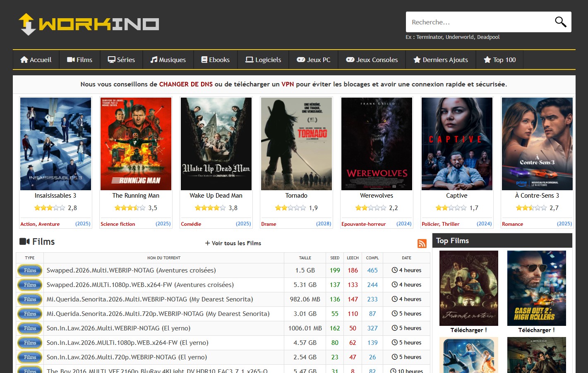588x373 pixels.
Task: Click the laptop icon beside Logiciels
Action: coord(249,60)
